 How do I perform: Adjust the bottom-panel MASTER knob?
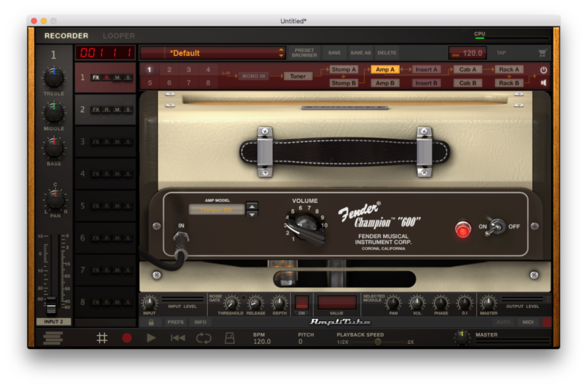[x=488, y=303]
